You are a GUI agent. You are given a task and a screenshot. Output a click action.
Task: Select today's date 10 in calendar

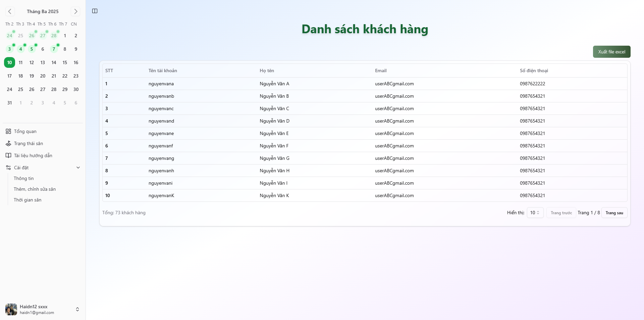[9, 62]
